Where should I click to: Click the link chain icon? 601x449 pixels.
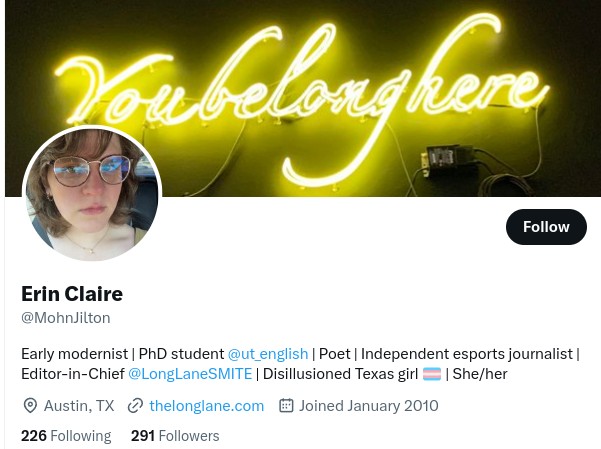(x=135, y=406)
